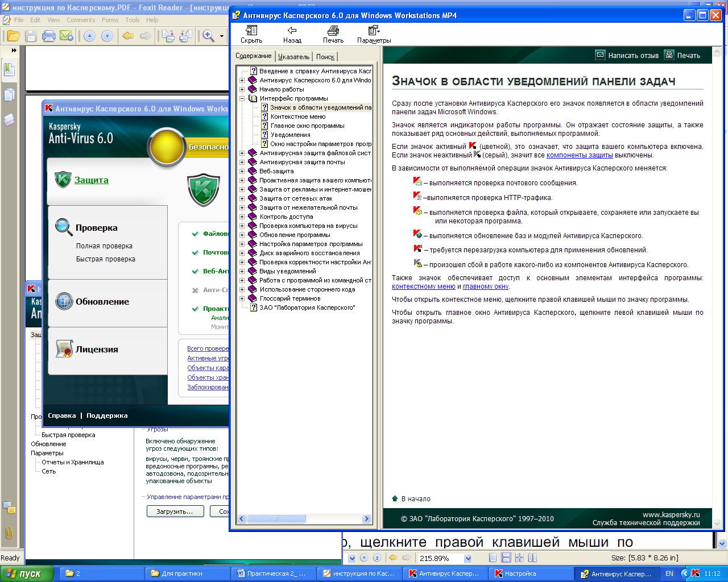Go back with the Назад arrow
Viewport: 728px width, 582px height.
click(x=292, y=30)
